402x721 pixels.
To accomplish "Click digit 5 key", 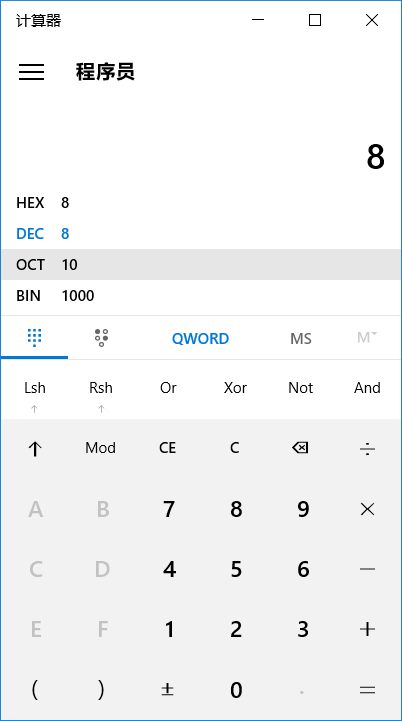I will 235,569.
